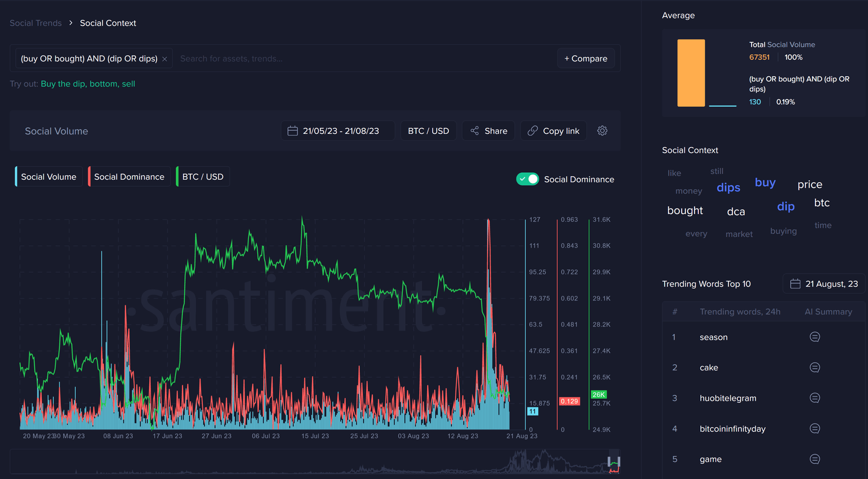Turn off the Social Dominance switch
The width and height of the screenshot is (868, 479).
[527, 179]
